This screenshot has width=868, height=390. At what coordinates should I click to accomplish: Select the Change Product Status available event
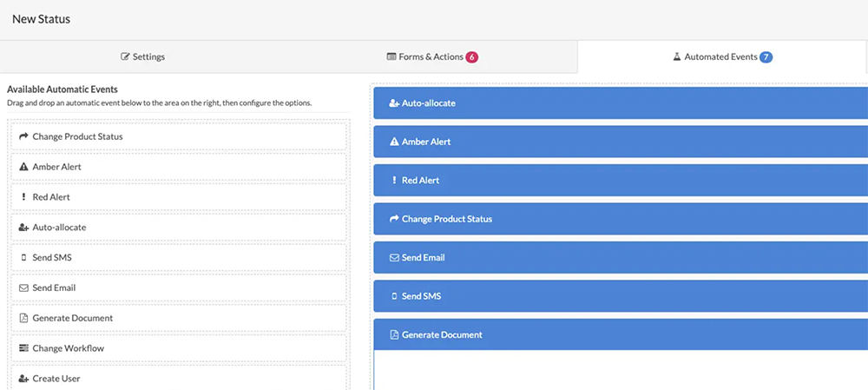click(x=179, y=136)
